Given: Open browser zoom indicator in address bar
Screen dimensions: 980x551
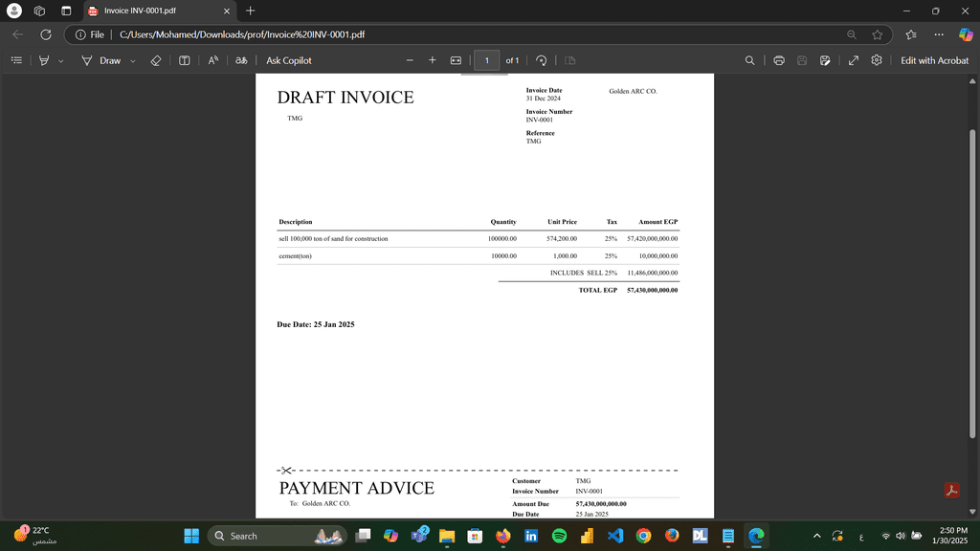Looking at the screenshot, I should point(852,35).
